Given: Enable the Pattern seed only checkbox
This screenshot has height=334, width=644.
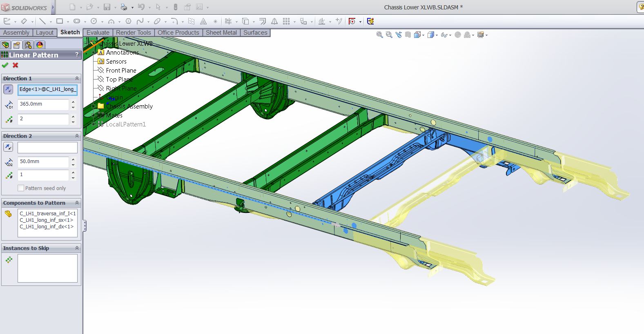Looking at the screenshot, I should 21,188.
